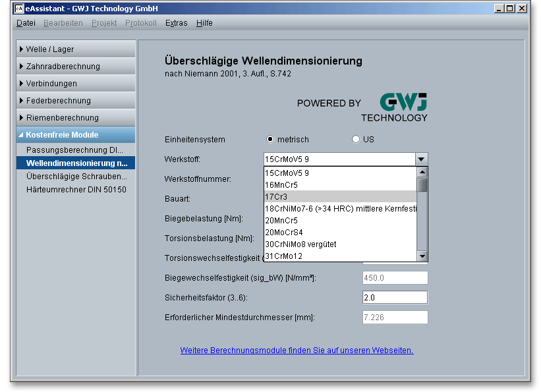The height and width of the screenshot is (392, 541).
Task: Open the Hilfe menu
Action: (204, 23)
